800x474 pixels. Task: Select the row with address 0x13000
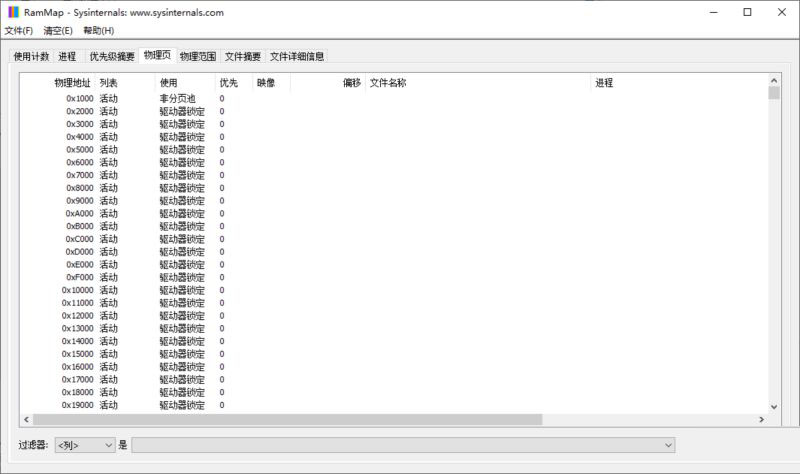click(x=394, y=328)
